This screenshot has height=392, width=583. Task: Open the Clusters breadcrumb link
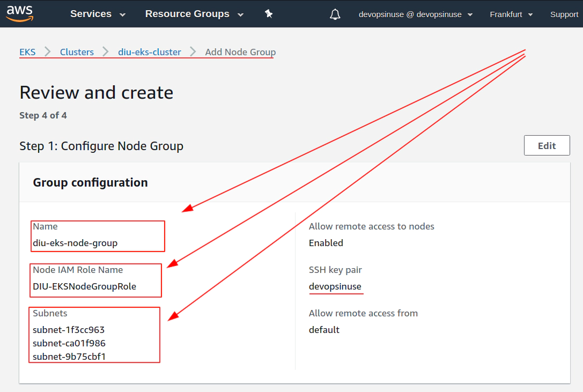[x=77, y=52]
